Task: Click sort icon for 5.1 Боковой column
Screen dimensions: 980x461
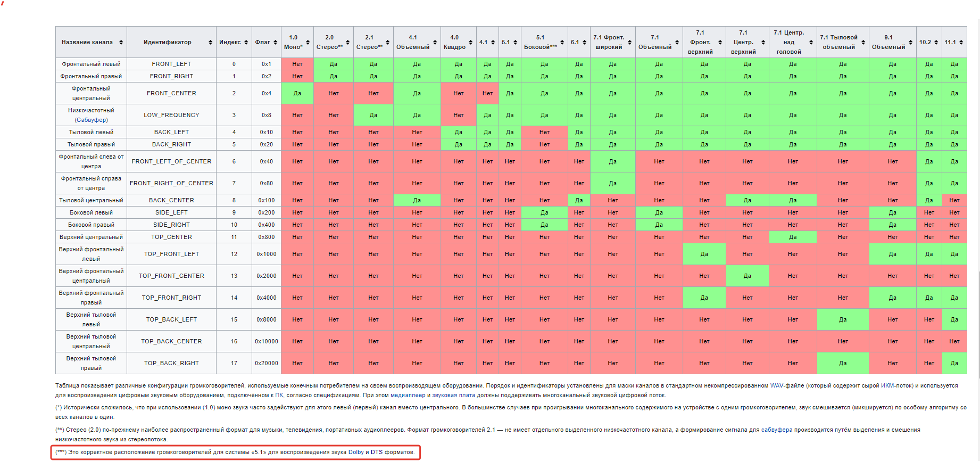Action: click(x=562, y=43)
